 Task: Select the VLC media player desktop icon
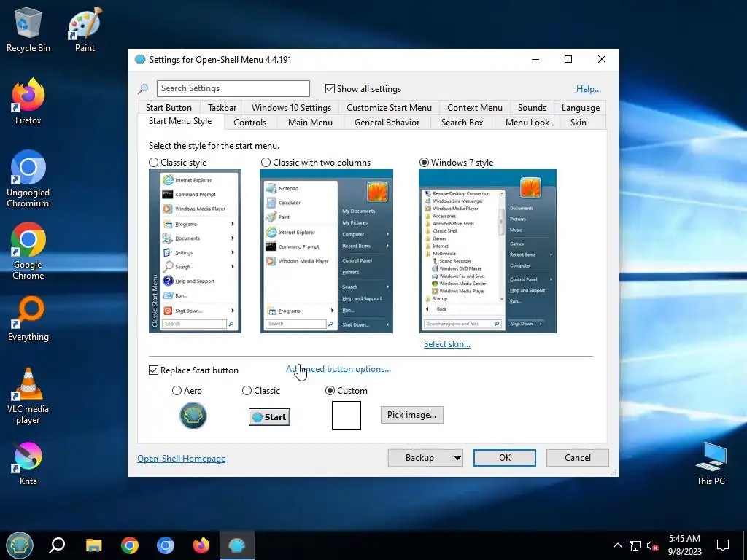click(x=28, y=396)
